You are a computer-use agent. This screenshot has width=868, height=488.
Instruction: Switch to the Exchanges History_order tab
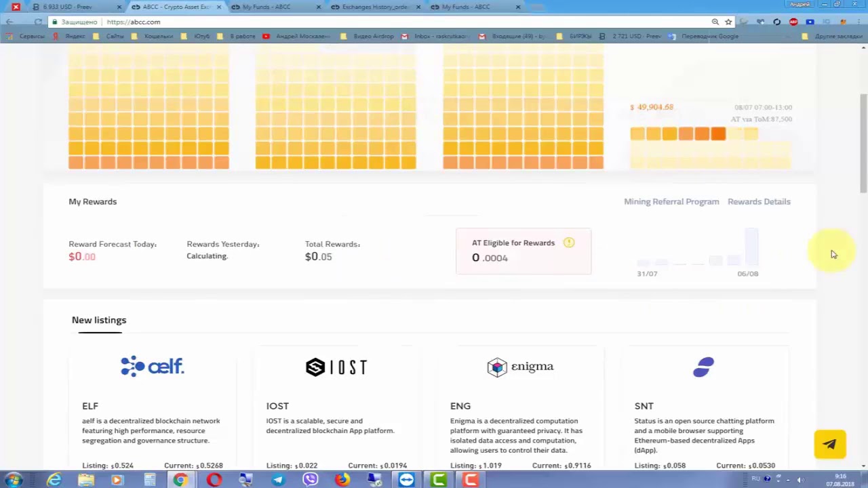tap(375, 7)
